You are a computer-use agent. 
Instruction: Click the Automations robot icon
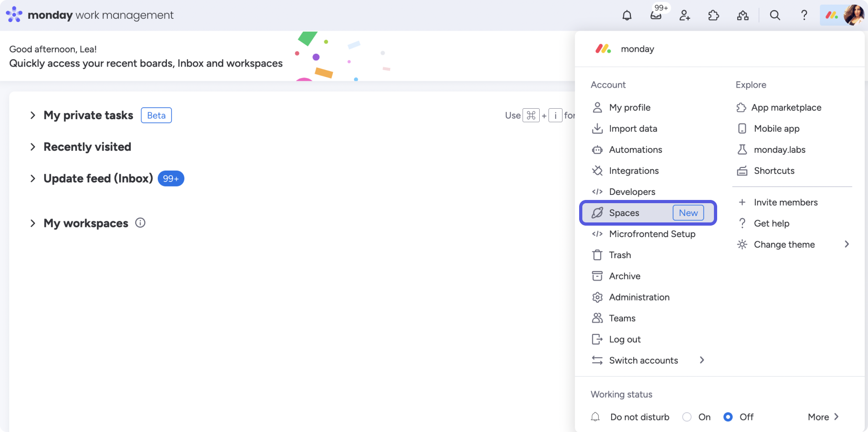click(x=597, y=150)
